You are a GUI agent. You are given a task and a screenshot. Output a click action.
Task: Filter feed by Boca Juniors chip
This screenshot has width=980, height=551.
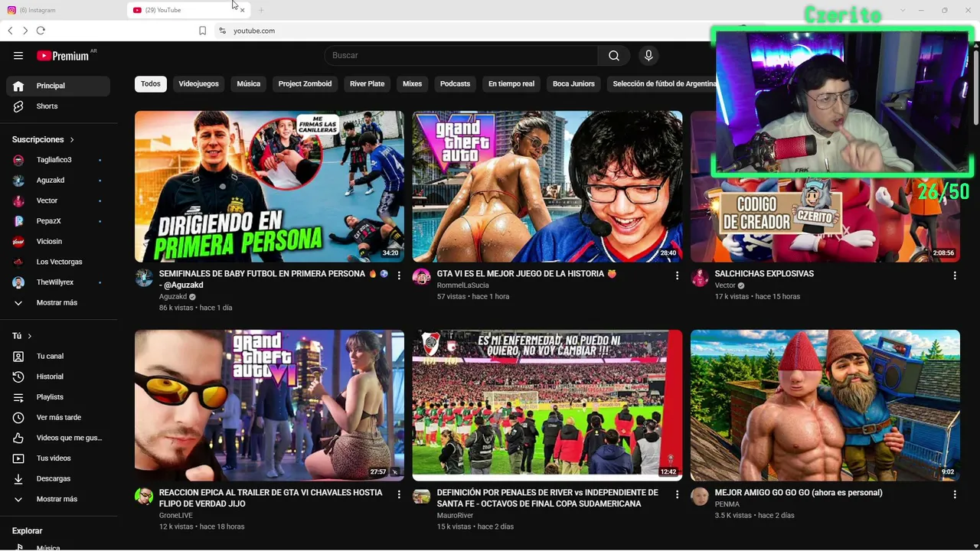click(573, 83)
